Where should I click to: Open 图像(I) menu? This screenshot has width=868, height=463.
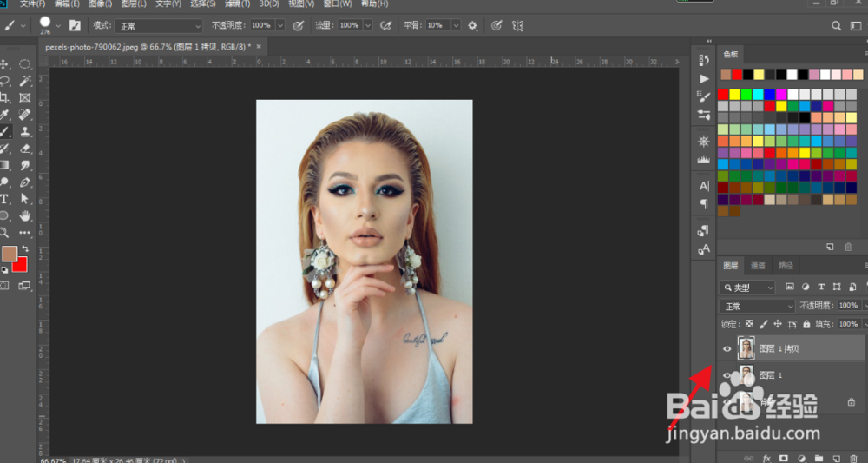pyautogui.click(x=100, y=3)
